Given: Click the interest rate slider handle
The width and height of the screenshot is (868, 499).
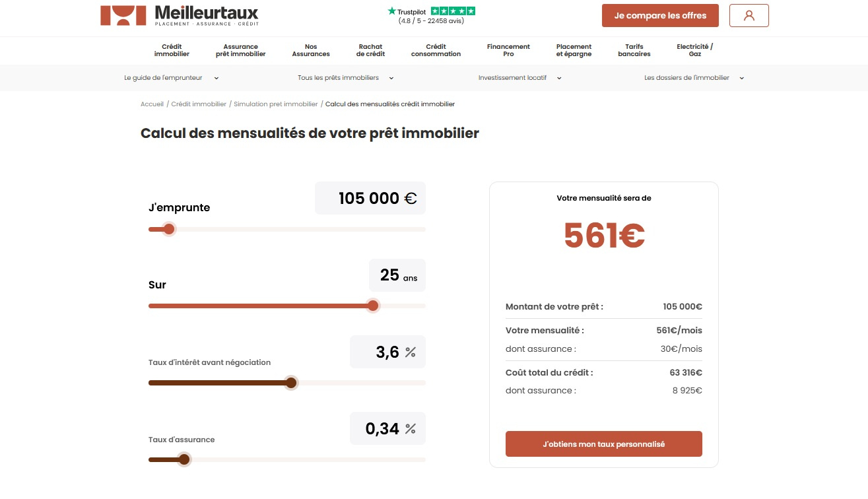Looking at the screenshot, I should click(x=291, y=383).
